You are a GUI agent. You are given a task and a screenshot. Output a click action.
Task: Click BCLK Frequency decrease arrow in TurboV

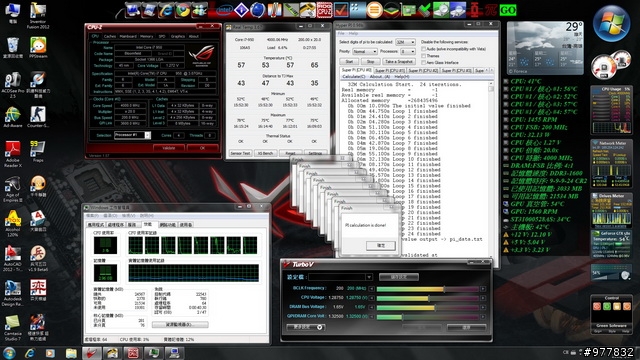(371, 289)
